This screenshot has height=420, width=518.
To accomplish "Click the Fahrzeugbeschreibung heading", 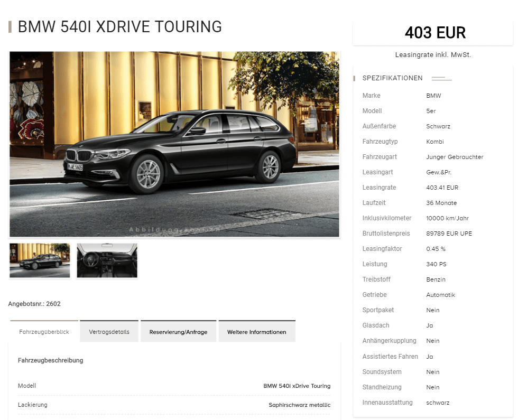I will click(51, 360).
